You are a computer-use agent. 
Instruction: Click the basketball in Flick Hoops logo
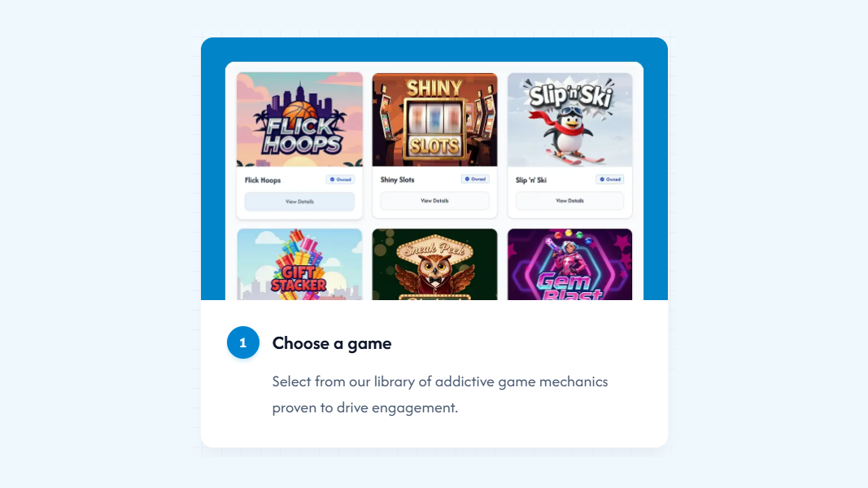pyautogui.click(x=302, y=111)
